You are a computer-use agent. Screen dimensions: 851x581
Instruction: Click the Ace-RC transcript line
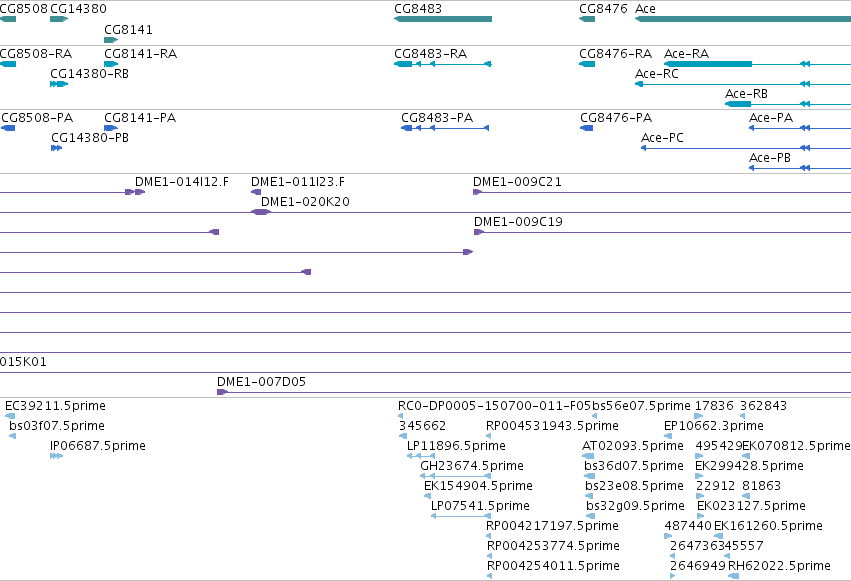point(743,84)
